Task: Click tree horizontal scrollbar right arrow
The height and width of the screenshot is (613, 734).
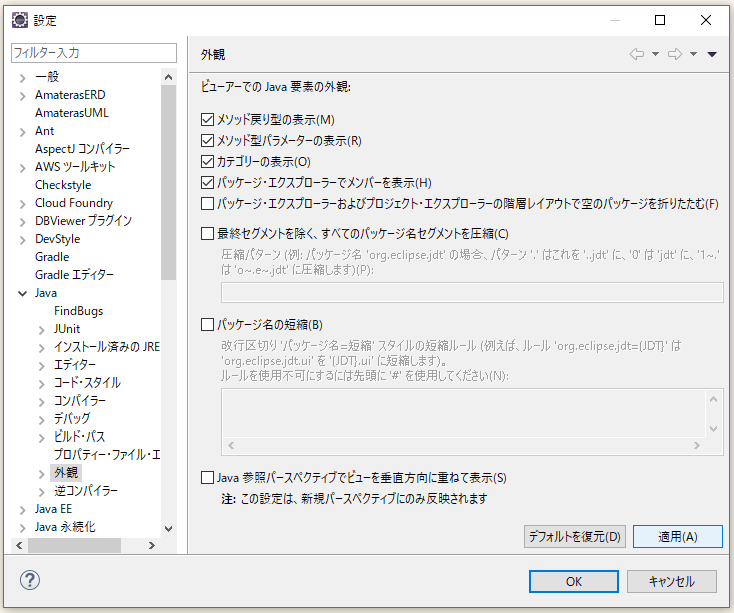Action: 152,545
